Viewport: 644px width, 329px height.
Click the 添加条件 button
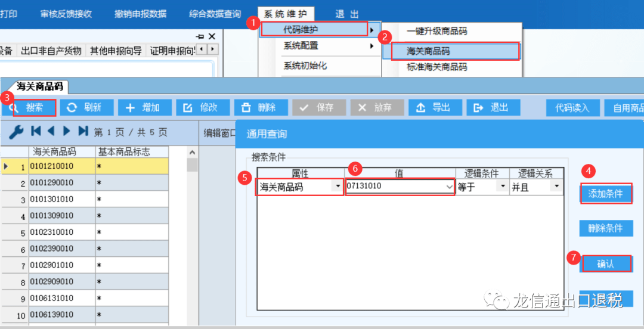click(x=605, y=194)
